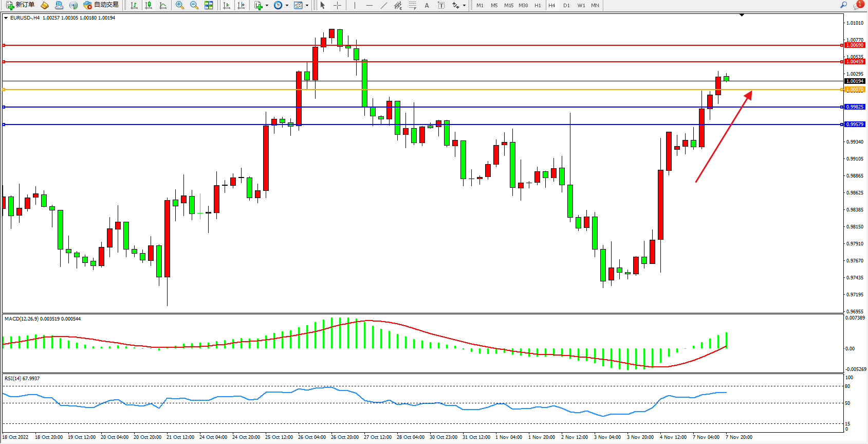Switch to the H1 timeframe
The width and height of the screenshot is (868, 444).
click(x=538, y=5)
